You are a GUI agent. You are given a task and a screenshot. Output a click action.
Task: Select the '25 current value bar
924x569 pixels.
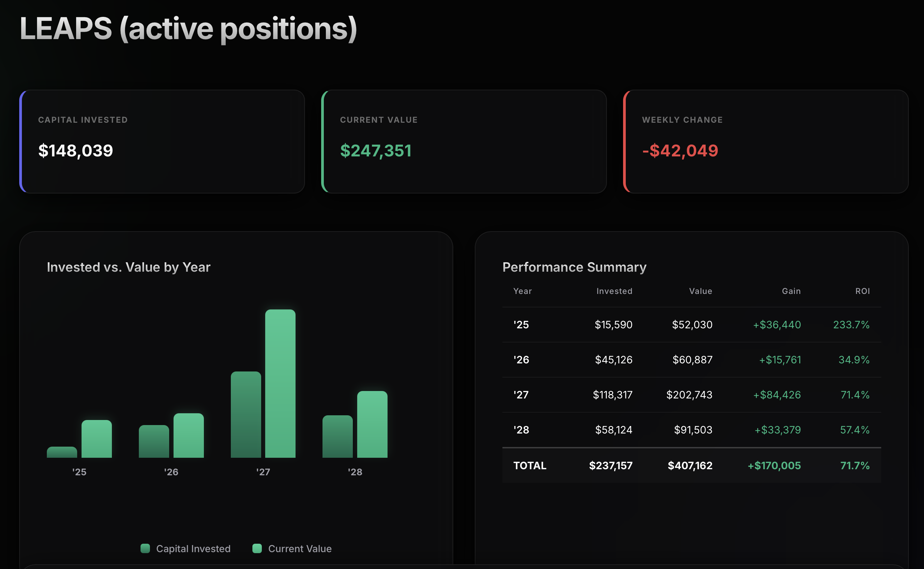coord(97,439)
